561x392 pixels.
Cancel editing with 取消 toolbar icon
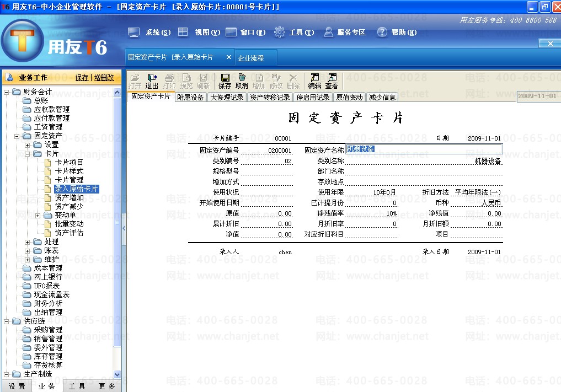(242, 82)
